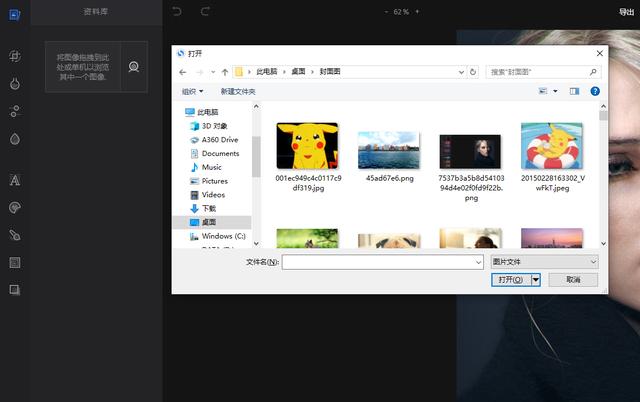Click the dropdown arrow next to 打开 button
Viewport: 640px width, 402px height.
(536, 280)
